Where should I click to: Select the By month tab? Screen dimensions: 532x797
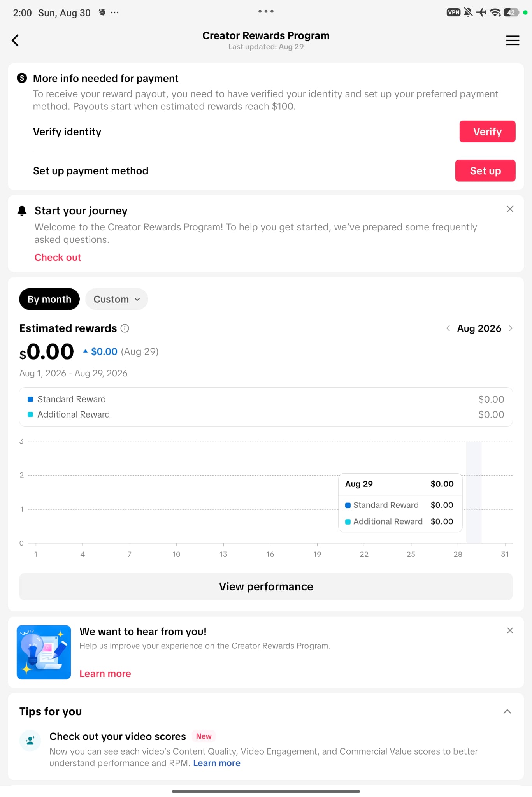[x=49, y=299]
